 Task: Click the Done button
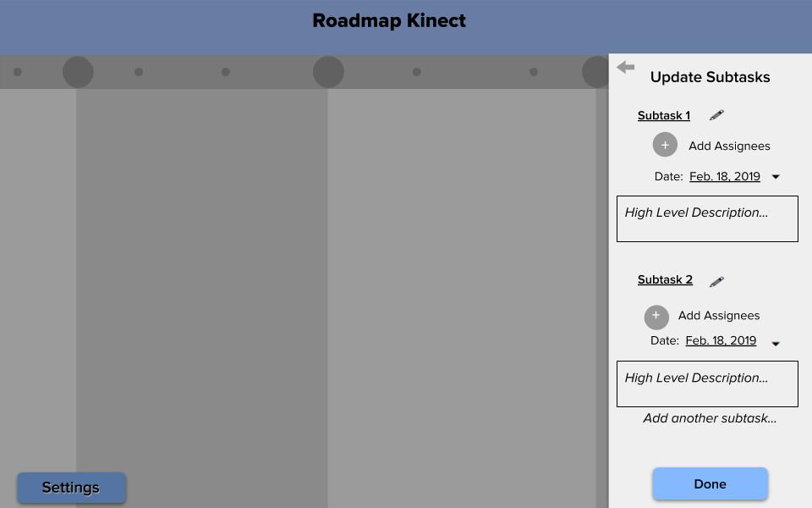(710, 483)
